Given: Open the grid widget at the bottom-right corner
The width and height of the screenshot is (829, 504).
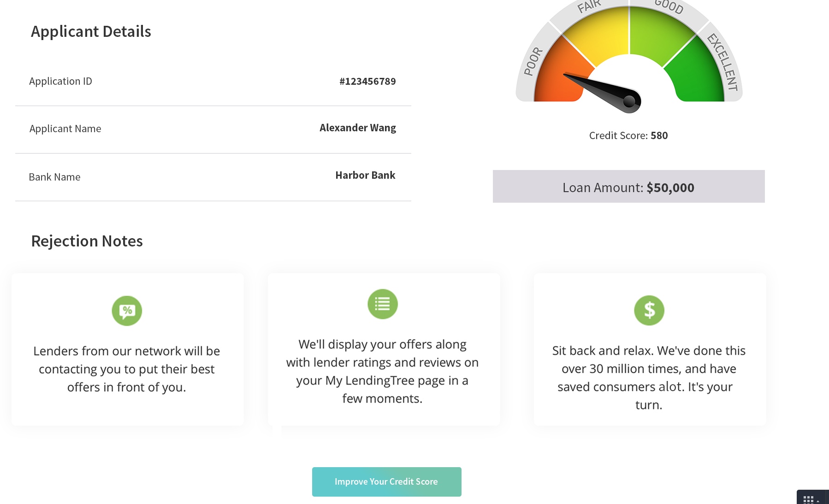Looking at the screenshot, I should click(x=812, y=498).
